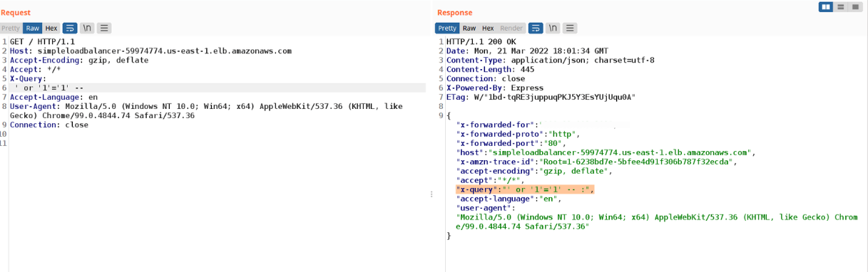Click the x-amzn-trace-id JSON line
The image size is (868, 272).
[597, 162]
